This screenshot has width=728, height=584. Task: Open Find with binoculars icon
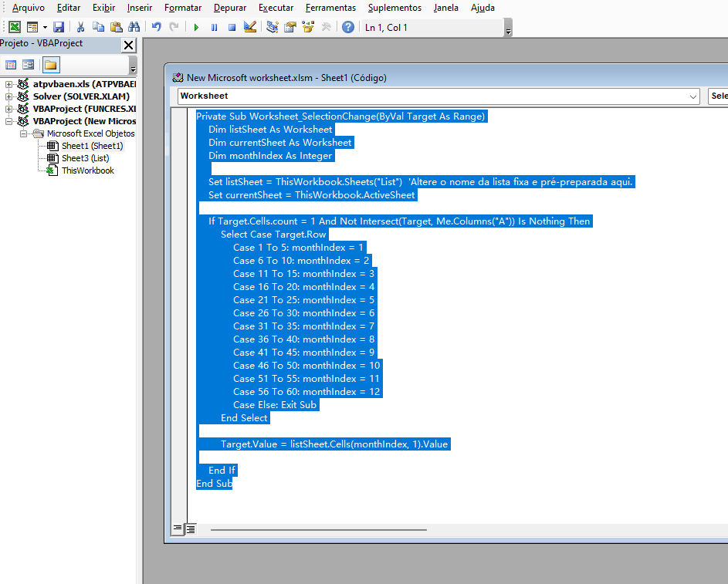(x=134, y=27)
